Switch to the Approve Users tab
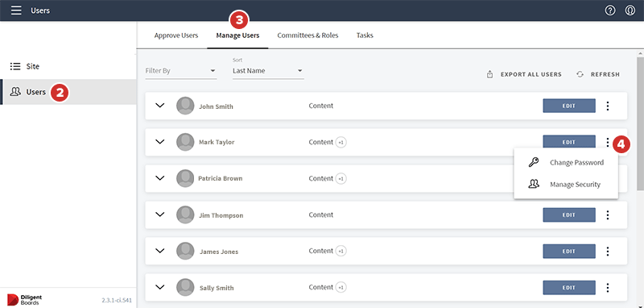This screenshot has height=308, width=644. (176, 35)
